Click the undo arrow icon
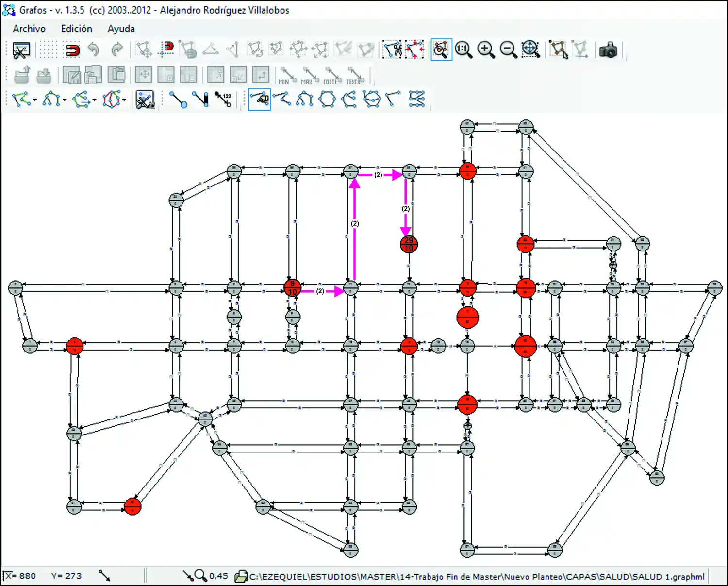Viewport: 728px width, 586px height. coord(94,50)
